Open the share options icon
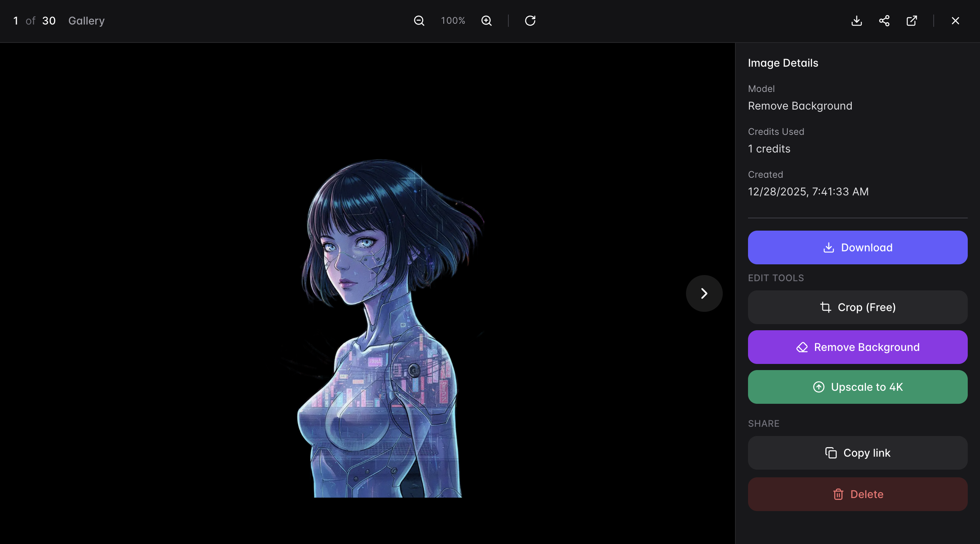Viewport: 980px width, 544px height. pos(884,21)
